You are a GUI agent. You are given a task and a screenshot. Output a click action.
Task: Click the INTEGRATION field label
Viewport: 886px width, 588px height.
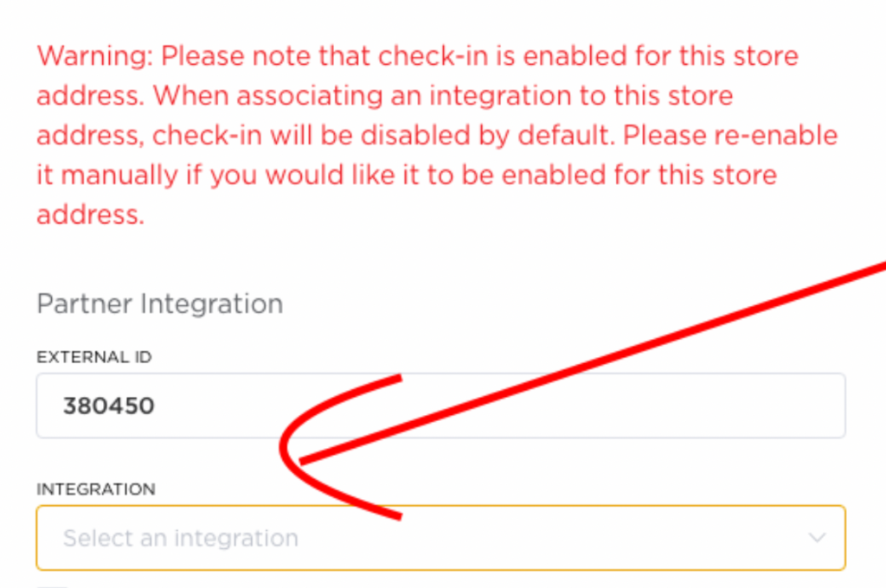coord(95,489)
